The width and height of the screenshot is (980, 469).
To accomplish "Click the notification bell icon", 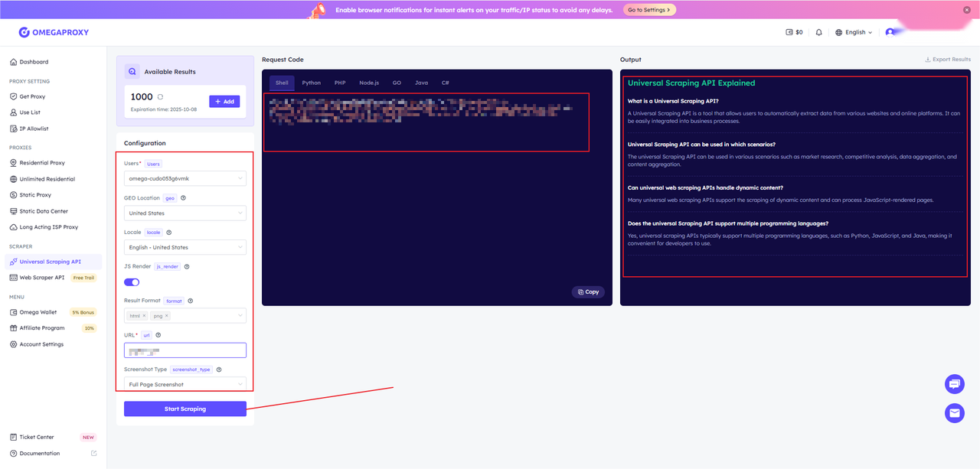I will (818, 32).
